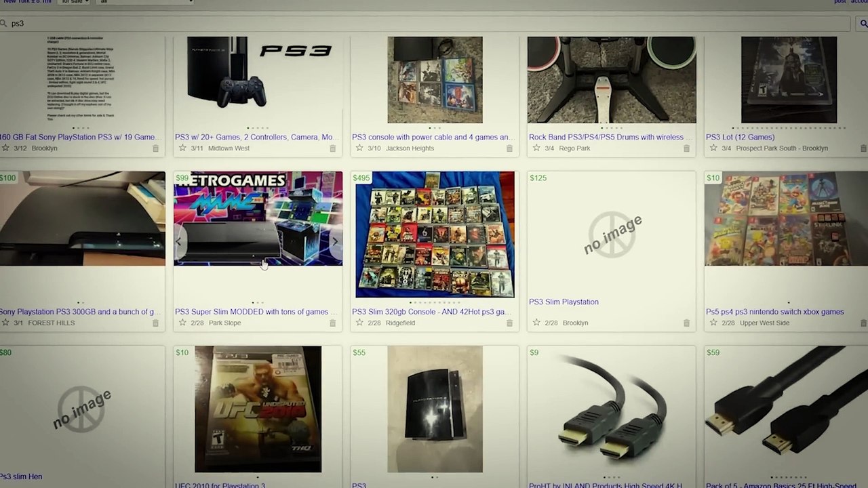Click the $125 listing no-image placeholder

coord(612,235)
